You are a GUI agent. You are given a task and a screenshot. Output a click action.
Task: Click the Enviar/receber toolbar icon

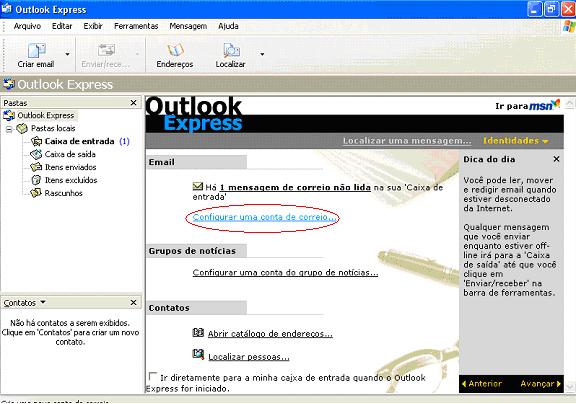[x=106, y=51]
